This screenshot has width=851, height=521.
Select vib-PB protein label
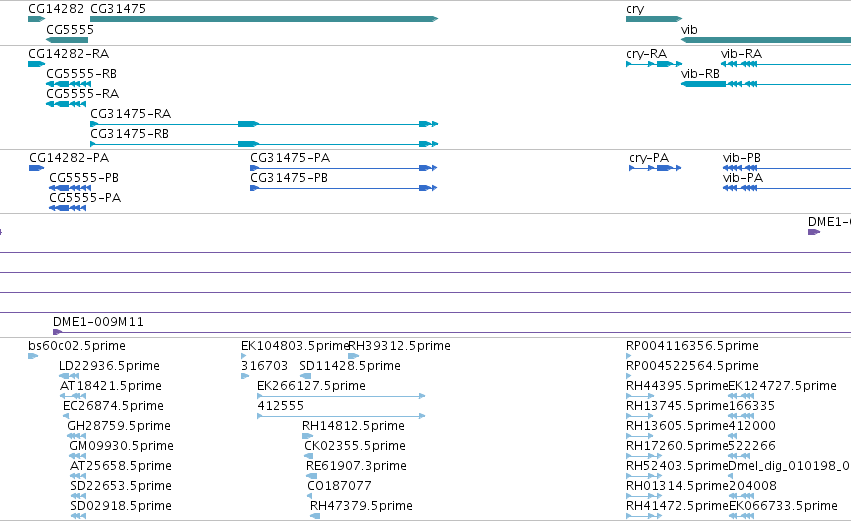[x=742, y=158]
